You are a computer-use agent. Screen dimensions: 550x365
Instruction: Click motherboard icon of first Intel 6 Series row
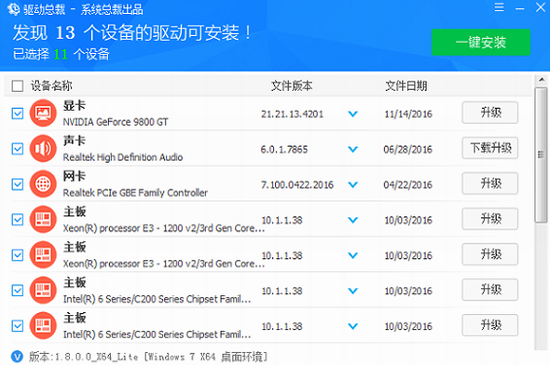[x=43, y=290]
